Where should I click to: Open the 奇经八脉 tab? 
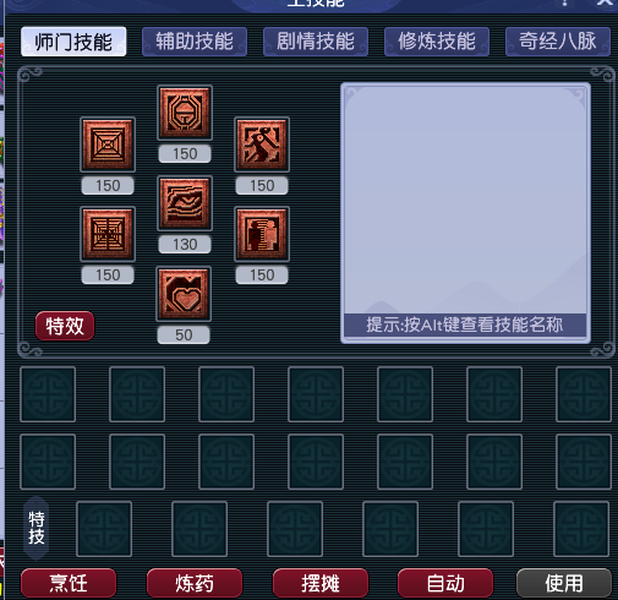point(557,41)
